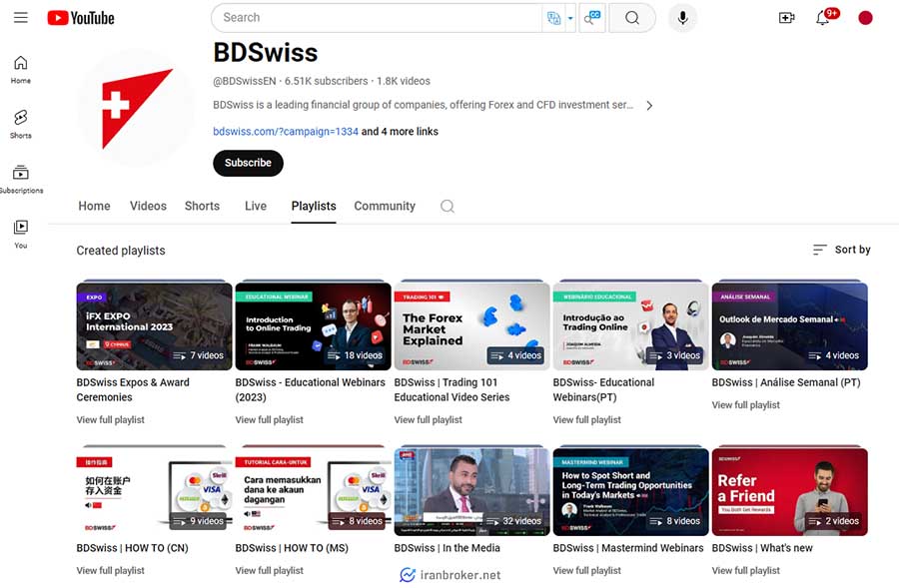Open The Forex Market Explained thumbnail
The image size is (899, 588).
pos(471,326)
